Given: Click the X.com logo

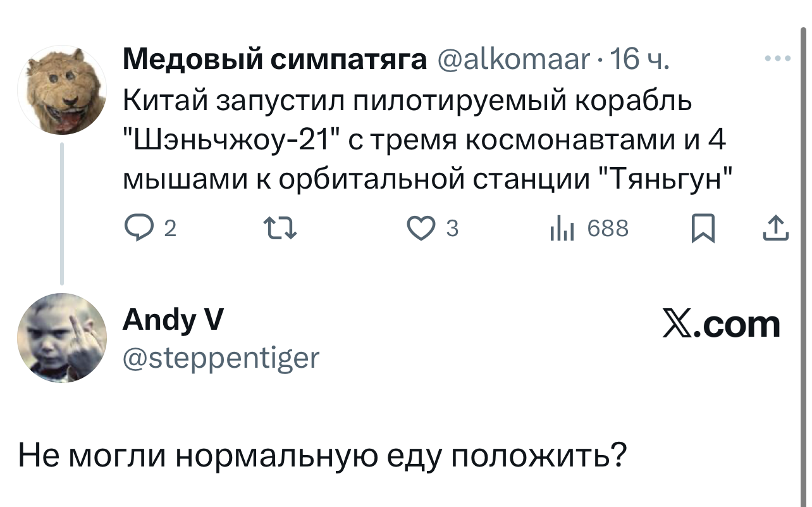Looking at the screenshot, I should [x=721, y=325].
